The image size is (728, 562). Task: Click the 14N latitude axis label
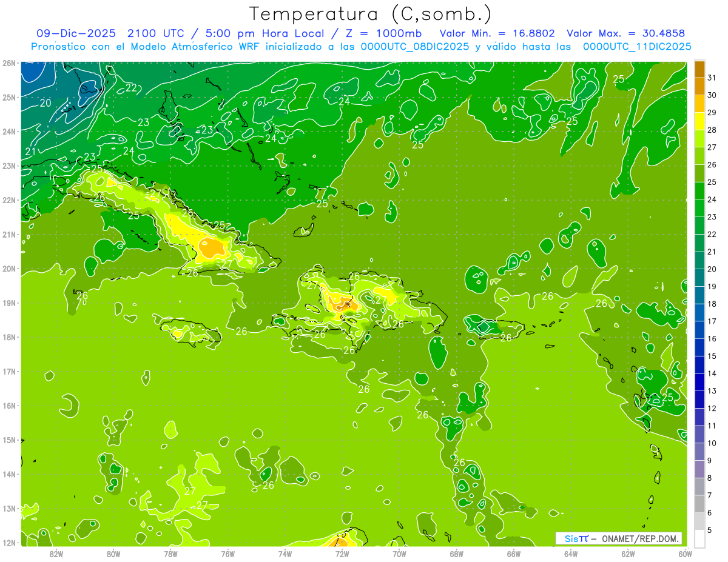[x=9, y=474]
